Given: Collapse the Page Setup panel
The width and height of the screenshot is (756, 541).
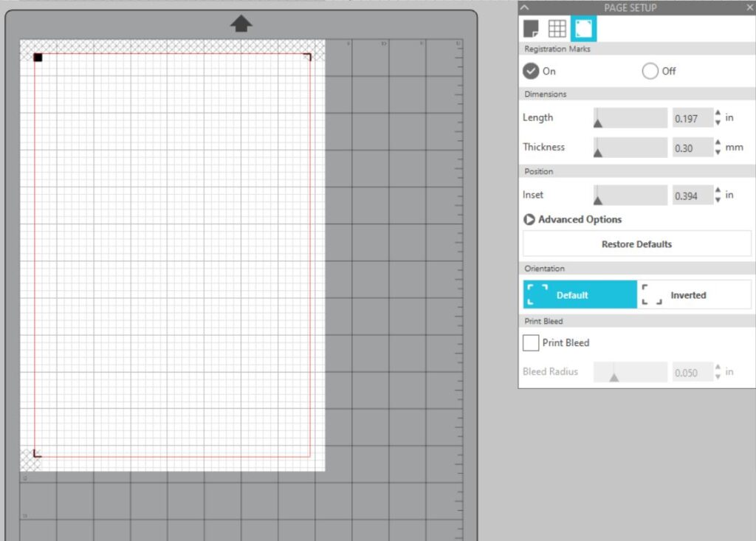Looking at the screenshot, I should pyautogui.click(x=525, y=7).
